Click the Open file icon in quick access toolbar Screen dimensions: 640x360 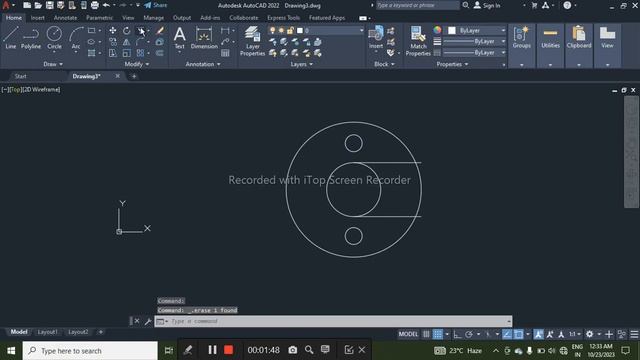(x=38, y=5)
